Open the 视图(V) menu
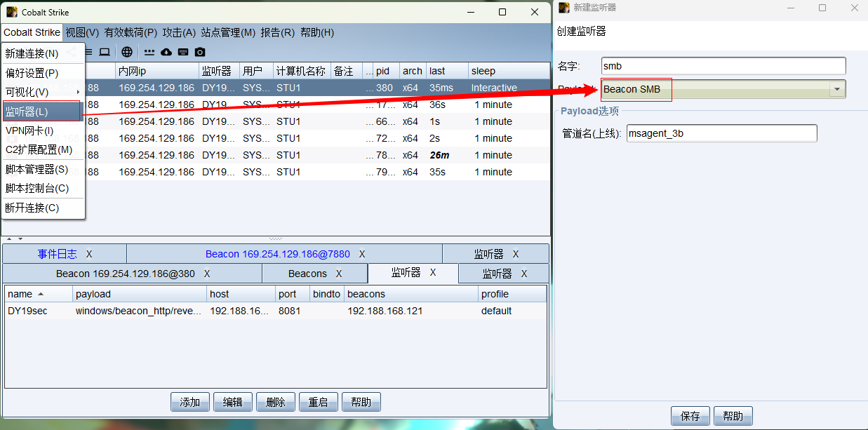Viewport: 868px width, 430px height. coord(82,32)
